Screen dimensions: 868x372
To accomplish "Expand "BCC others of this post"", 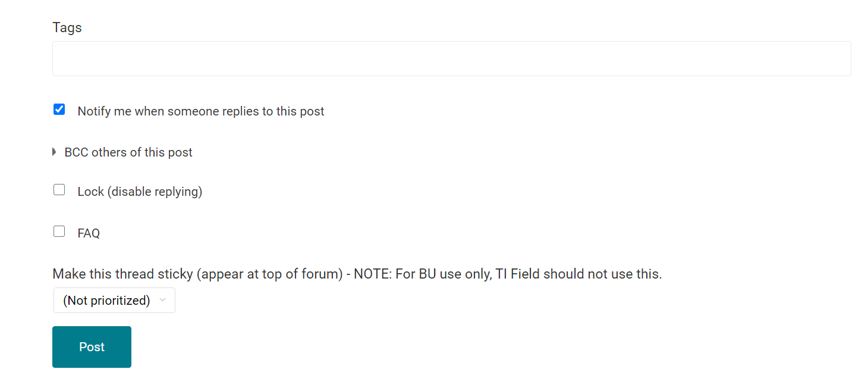I will [x=128, y=152].
